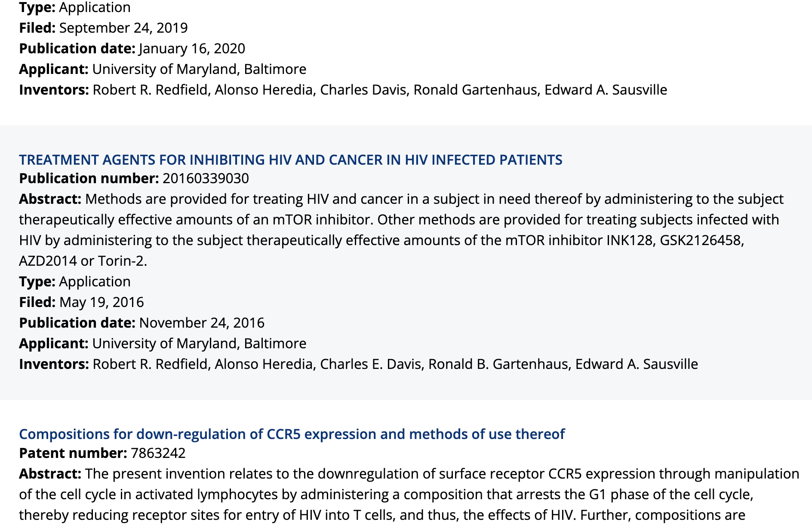Open the Treatment Agents for Inhibiting HIV patent link
The image size is (812, 528).
(x=291, y=160)
